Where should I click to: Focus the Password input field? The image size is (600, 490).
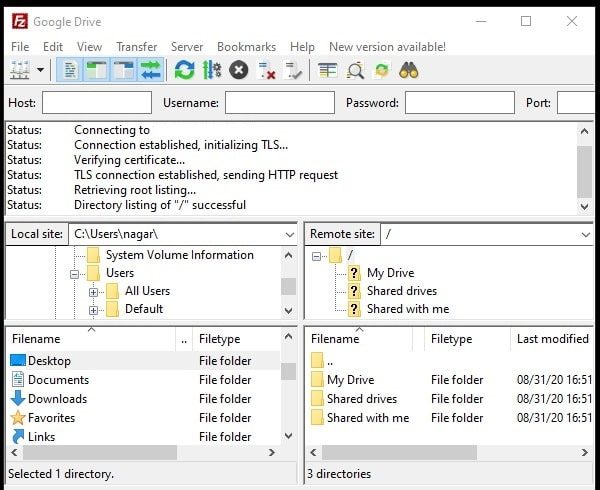[x=460, y=103]
